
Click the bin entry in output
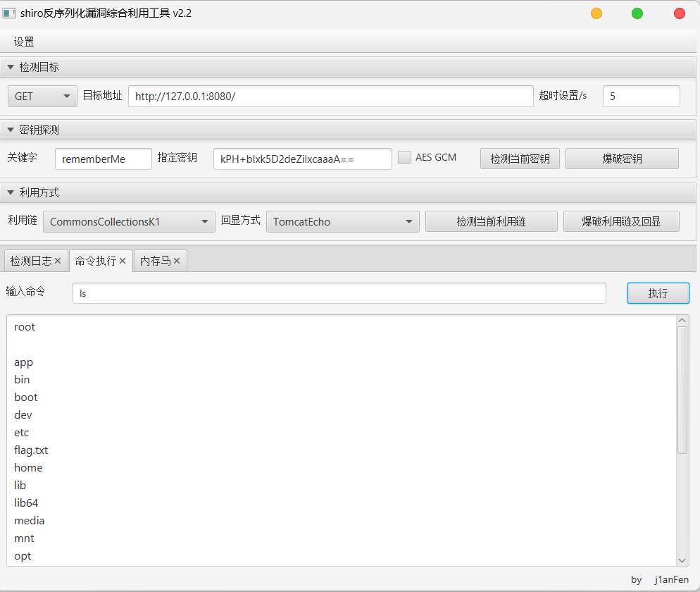click(22, 380)
